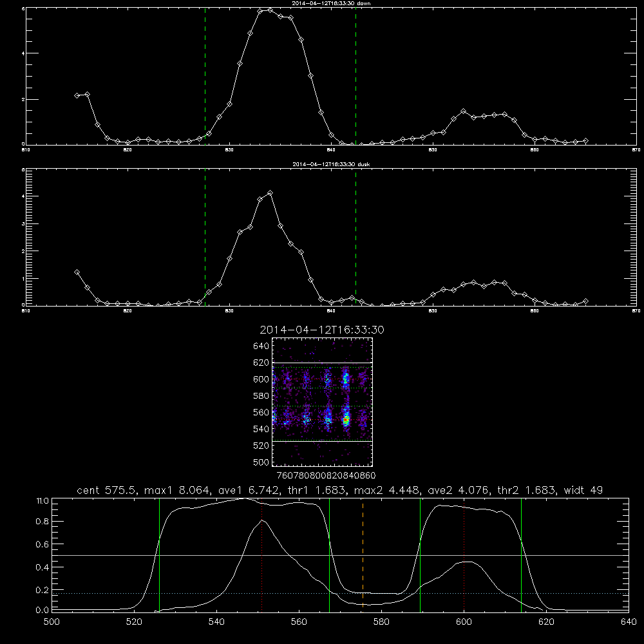Click the x-axis label '580' in bottom plot
Screen dimensions: 644x644
click(x=381, y=622)
